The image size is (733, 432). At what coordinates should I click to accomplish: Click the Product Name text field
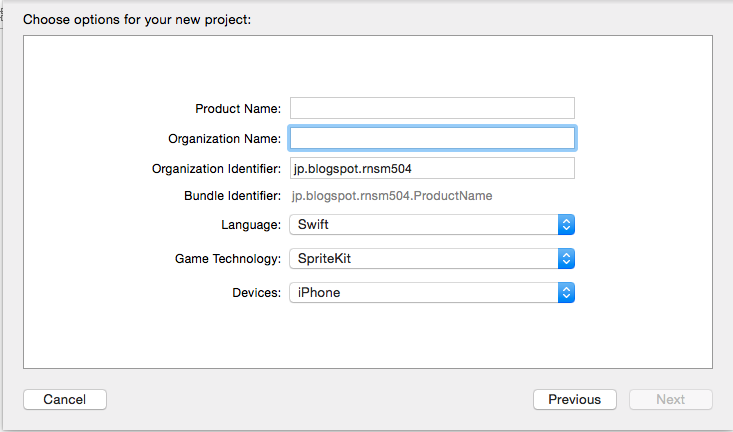click(x=432, y=108)
